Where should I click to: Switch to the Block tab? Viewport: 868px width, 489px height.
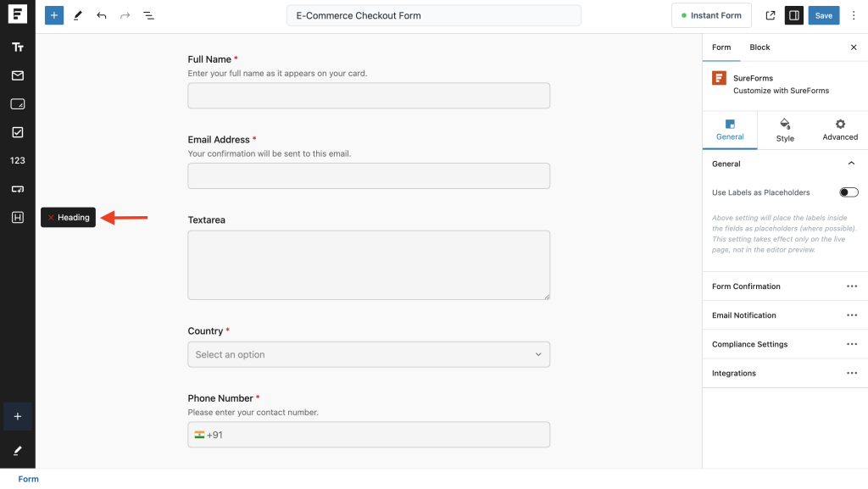click(759, 47)
